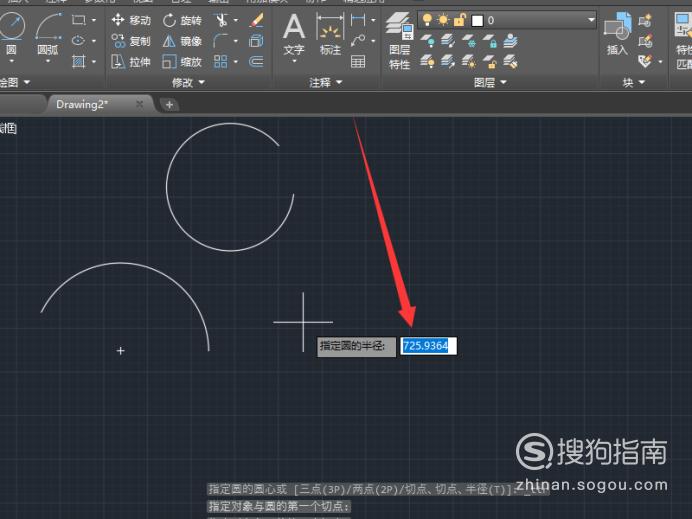Expand the Block (块) panel
The height and width of the screenshot is (519, 692).
[x=633, y=82]
